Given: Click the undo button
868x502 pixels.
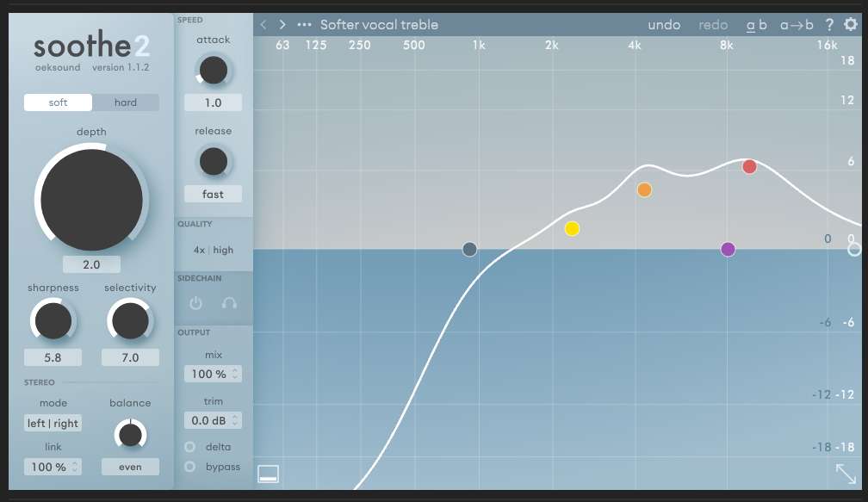Looking at the screenshot, I should coord(664,25).
